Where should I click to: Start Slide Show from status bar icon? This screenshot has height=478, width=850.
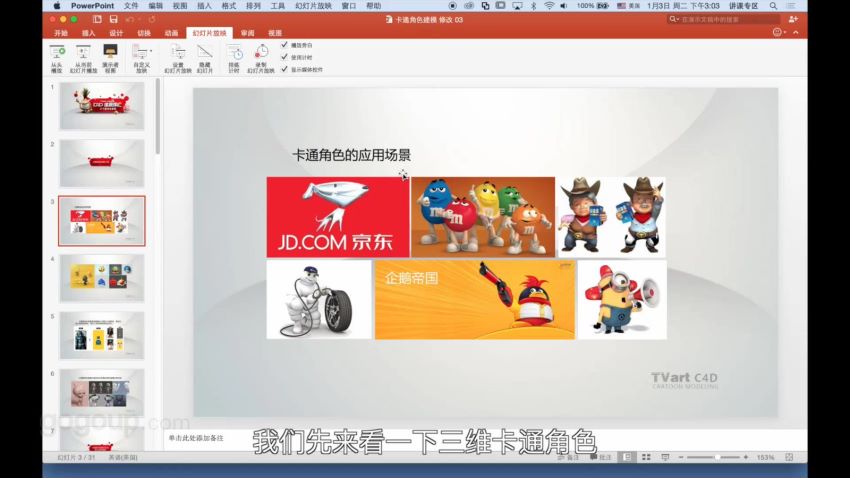[665, 457]
